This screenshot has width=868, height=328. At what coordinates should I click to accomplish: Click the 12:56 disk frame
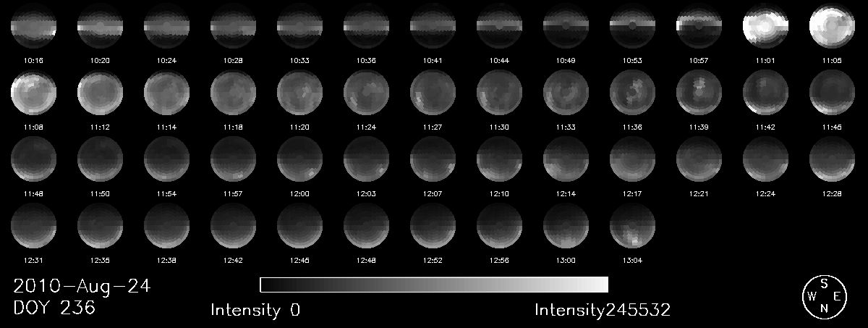click(500, 227)
